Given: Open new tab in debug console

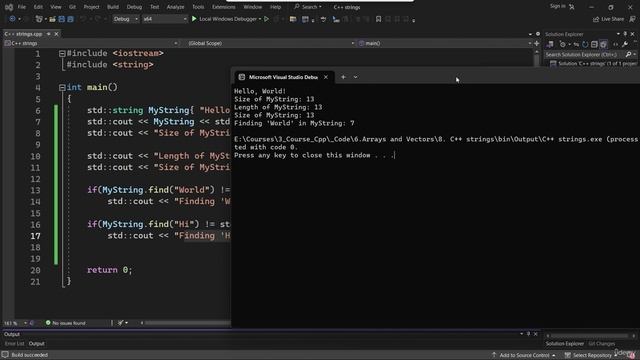Looking at the screenshot, I should [343, 77].
